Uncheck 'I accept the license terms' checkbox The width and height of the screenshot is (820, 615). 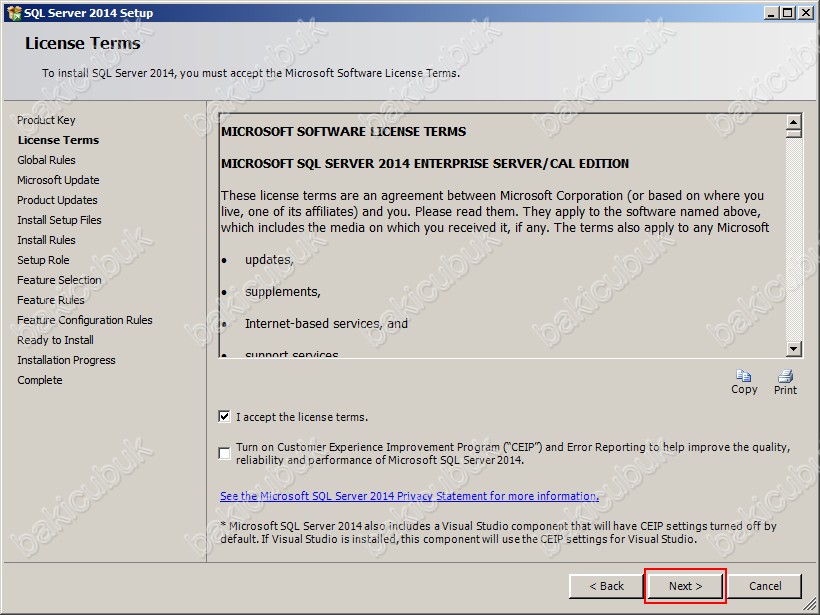click(x=224, y=416)
